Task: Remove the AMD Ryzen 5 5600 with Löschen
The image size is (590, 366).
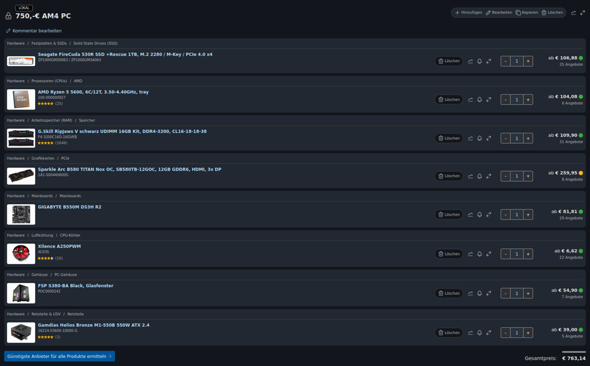Action: click(449, 100)
